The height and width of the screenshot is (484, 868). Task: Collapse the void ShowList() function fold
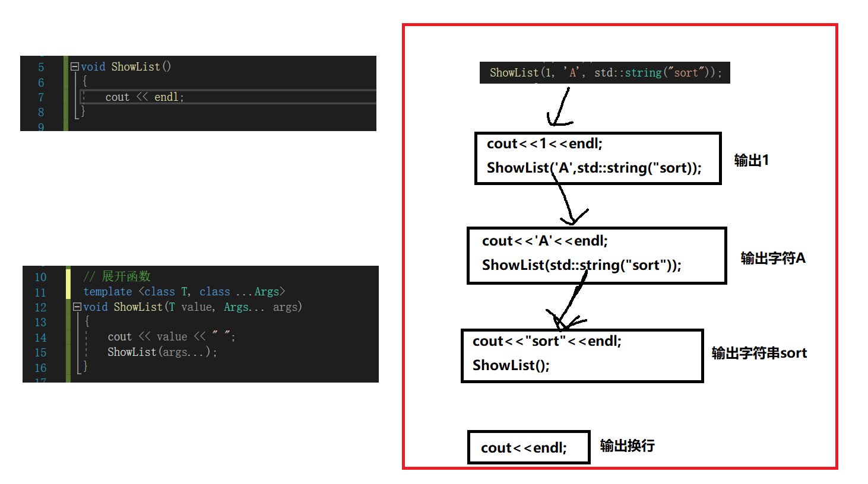pyautogui.click(x=75, y=66)
